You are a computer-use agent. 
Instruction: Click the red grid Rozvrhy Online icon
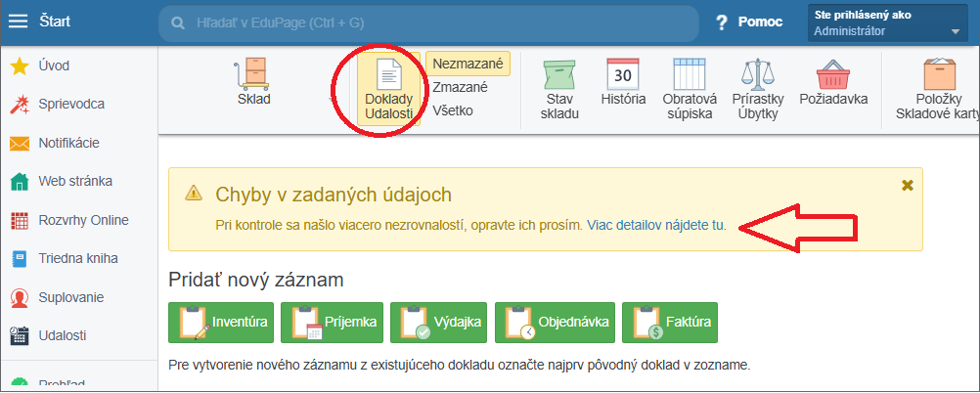[x=20, y=221]
